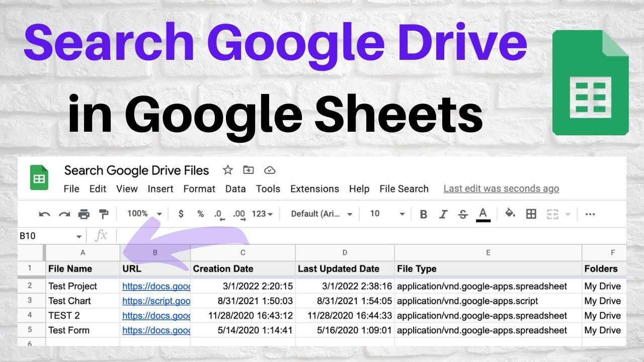Toggle italic formatting
Screen dimensions: 644x362
point(443,214)
